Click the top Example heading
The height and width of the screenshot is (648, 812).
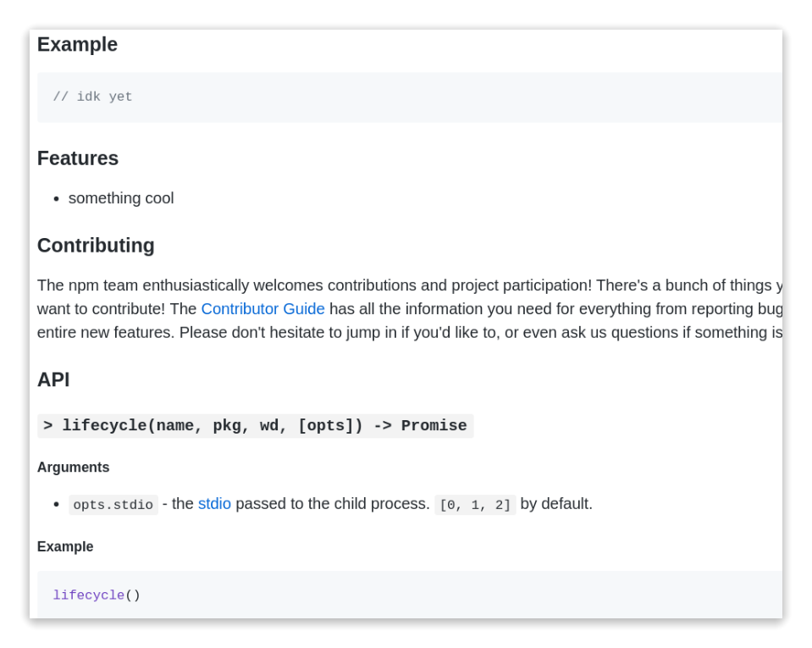[77, 45]
